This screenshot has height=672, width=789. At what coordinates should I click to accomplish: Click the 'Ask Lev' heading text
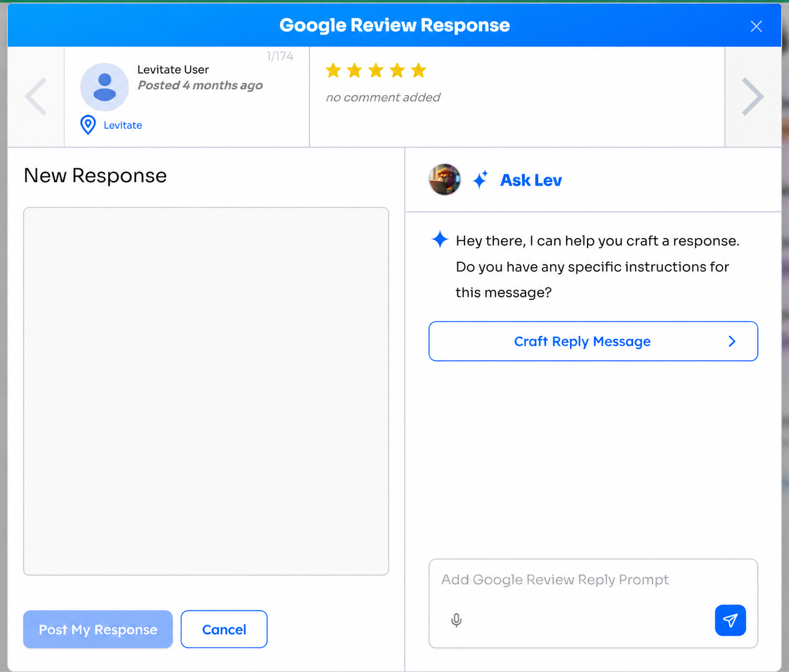click(531, 180)
